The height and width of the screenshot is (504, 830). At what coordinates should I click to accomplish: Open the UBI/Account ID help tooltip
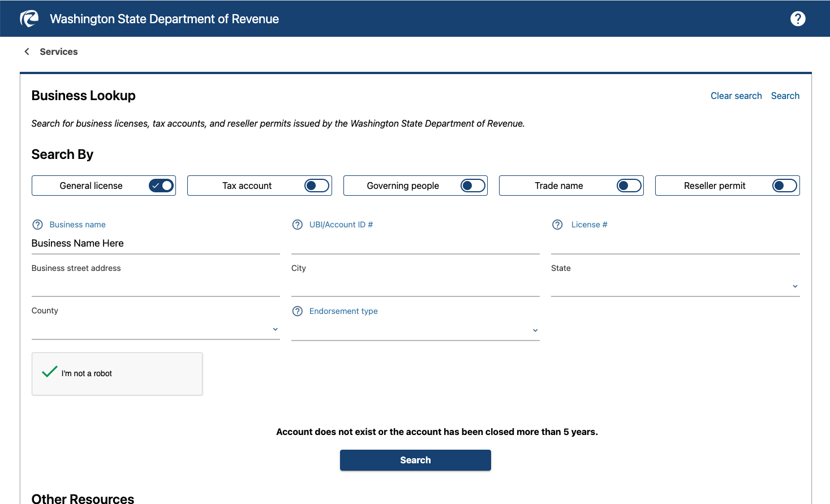297,224
